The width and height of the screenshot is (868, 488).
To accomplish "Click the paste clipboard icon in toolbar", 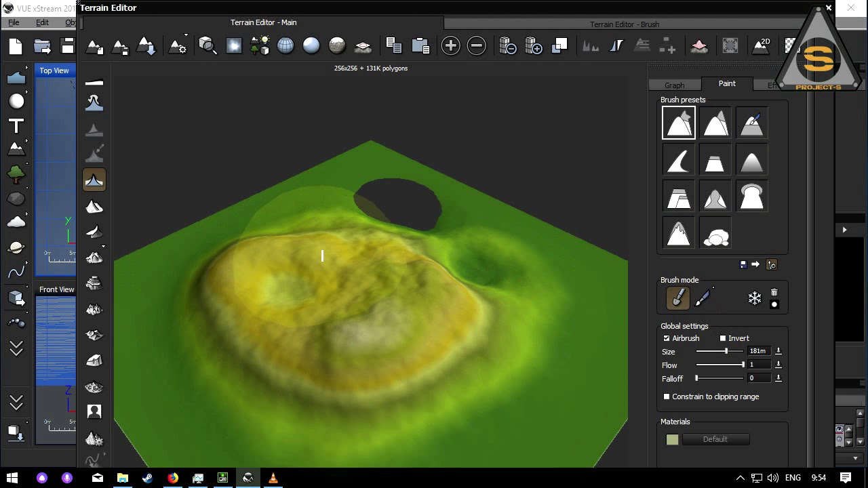I will 420,46.
